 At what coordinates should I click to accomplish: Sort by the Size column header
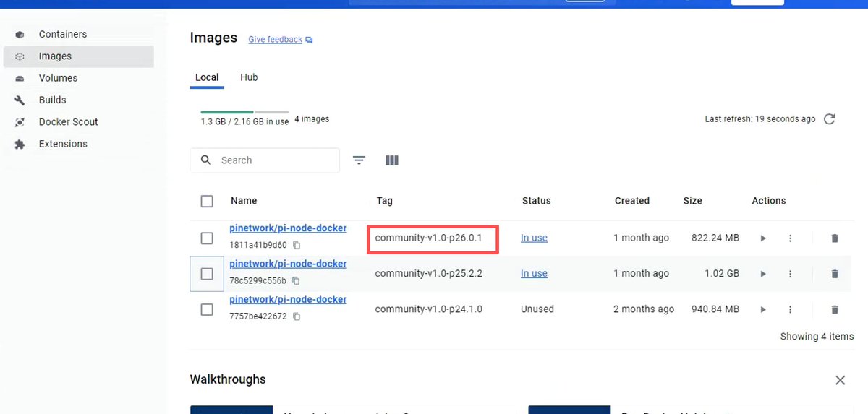pos(692,201)
